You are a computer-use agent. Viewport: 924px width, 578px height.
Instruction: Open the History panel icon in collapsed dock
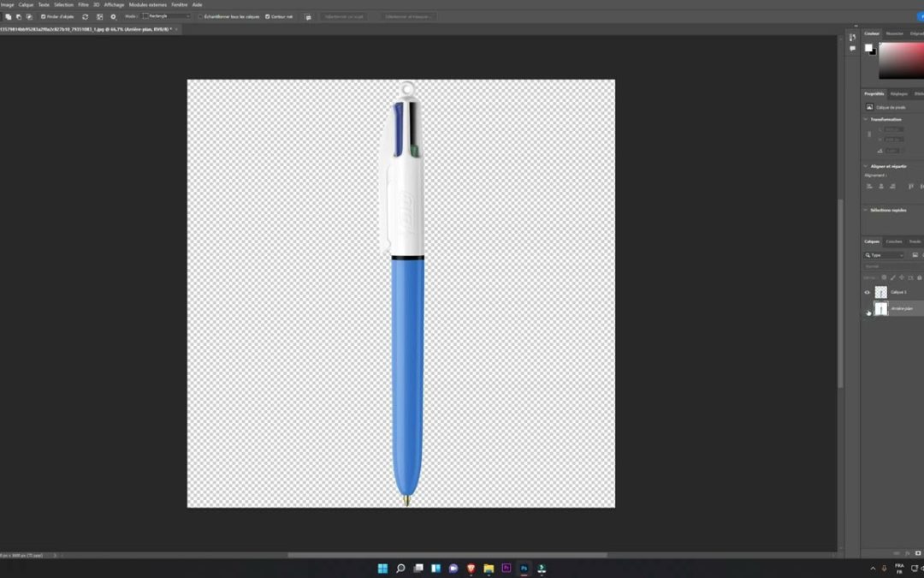[x=852, y=37]
